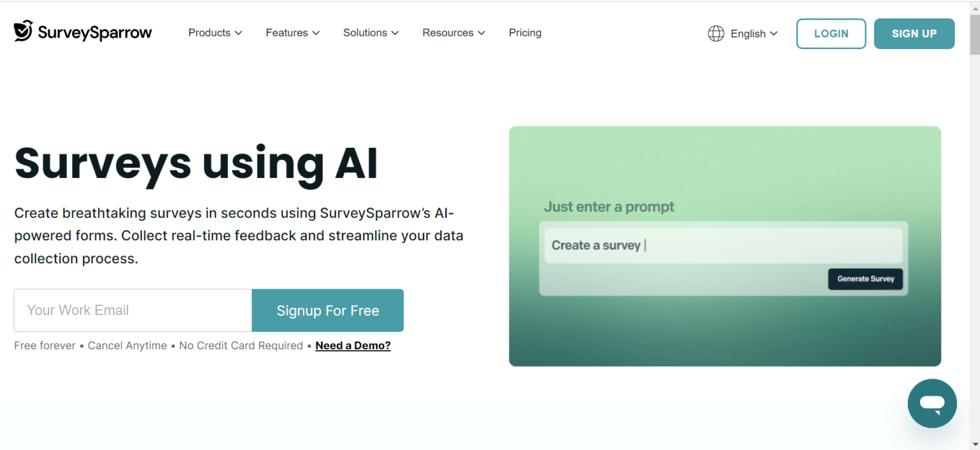Click the Signup For Free button
Image resolution: width=980 pixels, height=450 pixels.
[x=327, y=310]
